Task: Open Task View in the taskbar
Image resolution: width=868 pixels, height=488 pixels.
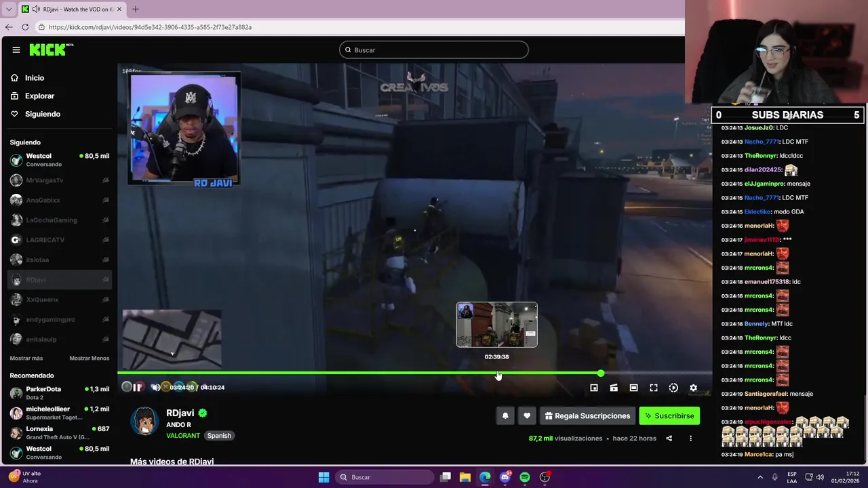Action: click(446, 477)
